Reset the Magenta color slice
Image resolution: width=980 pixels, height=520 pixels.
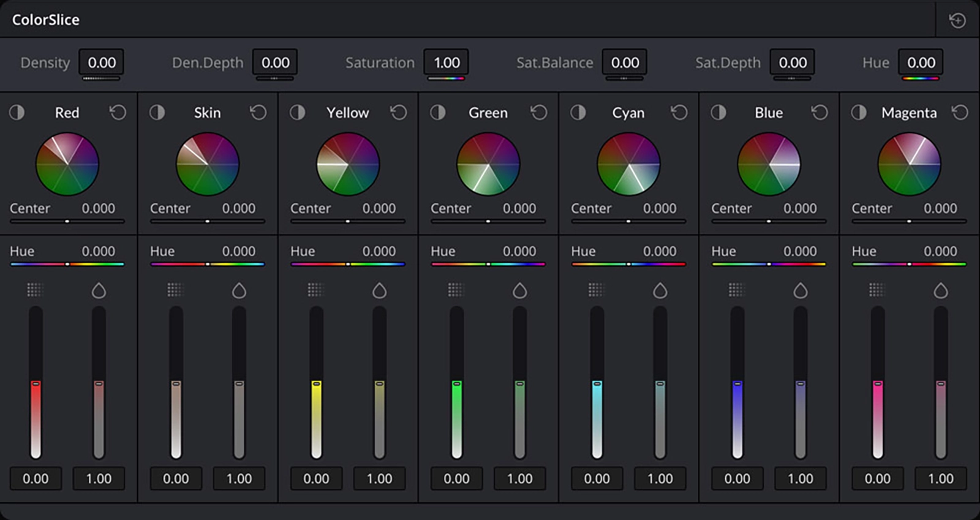pos(959,113)
